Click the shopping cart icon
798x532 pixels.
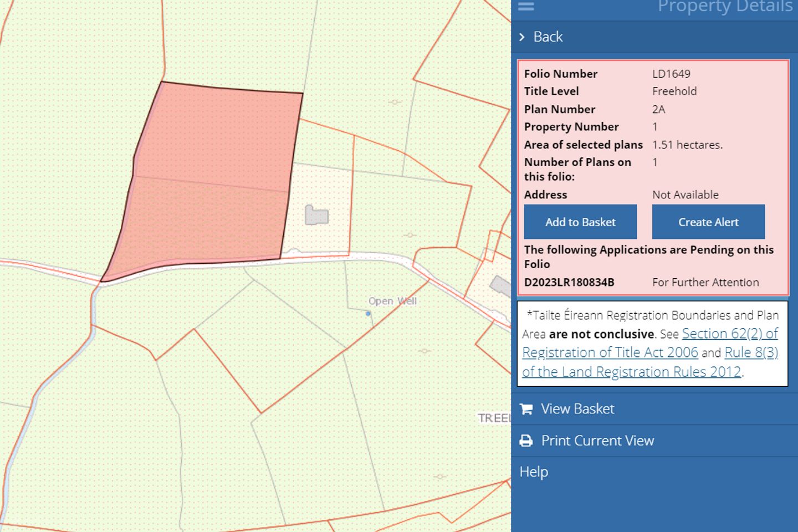(526, 409)
